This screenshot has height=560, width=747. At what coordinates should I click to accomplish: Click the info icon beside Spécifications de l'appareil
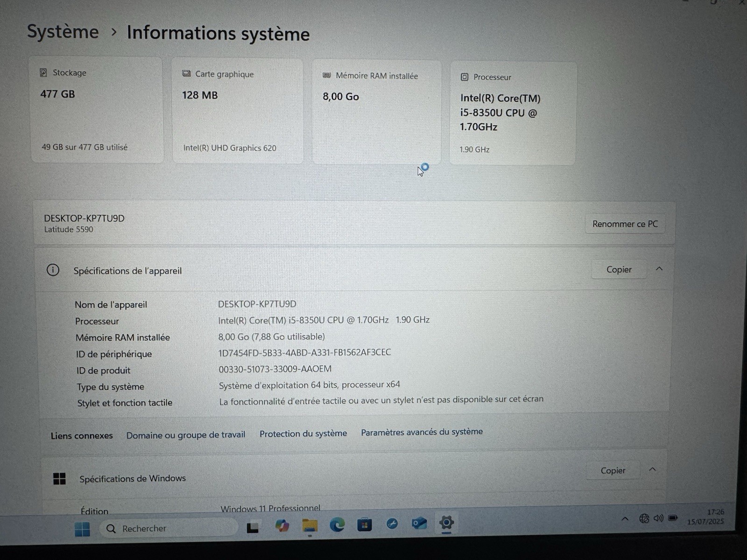click(53, 270)
